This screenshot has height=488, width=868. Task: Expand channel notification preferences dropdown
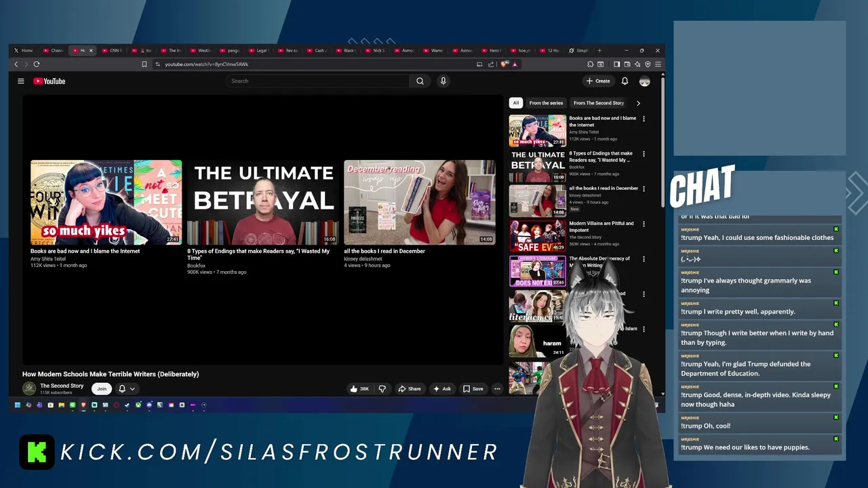tap(132, 389)
